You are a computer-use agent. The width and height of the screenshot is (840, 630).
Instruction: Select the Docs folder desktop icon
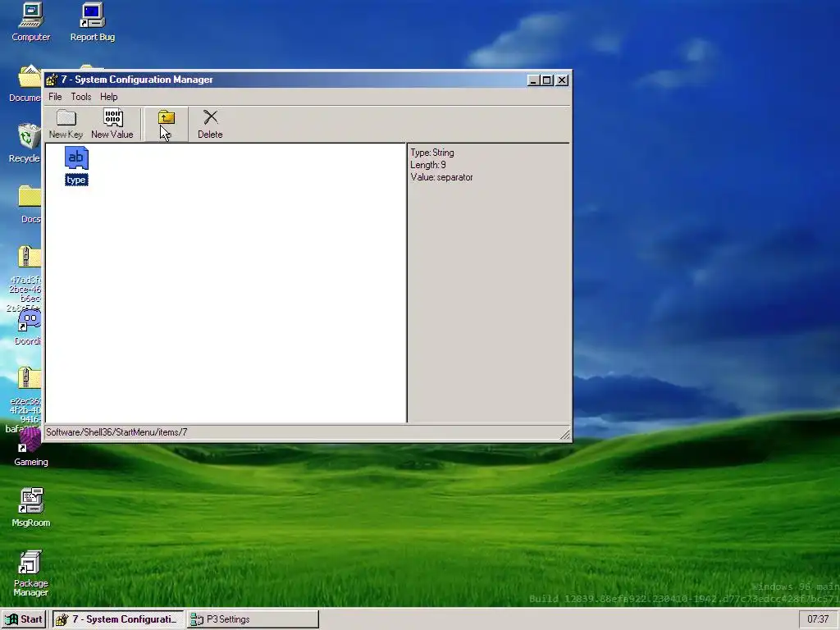30,204
